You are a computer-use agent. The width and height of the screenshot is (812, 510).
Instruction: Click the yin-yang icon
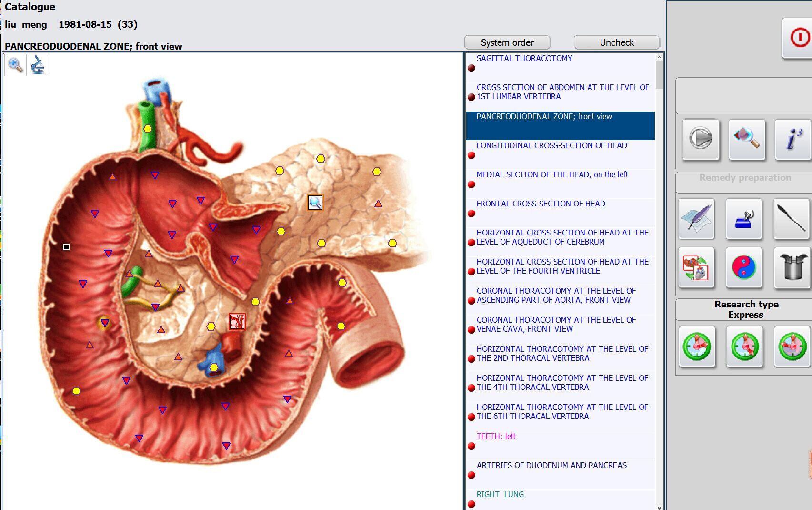pos(744,267)
